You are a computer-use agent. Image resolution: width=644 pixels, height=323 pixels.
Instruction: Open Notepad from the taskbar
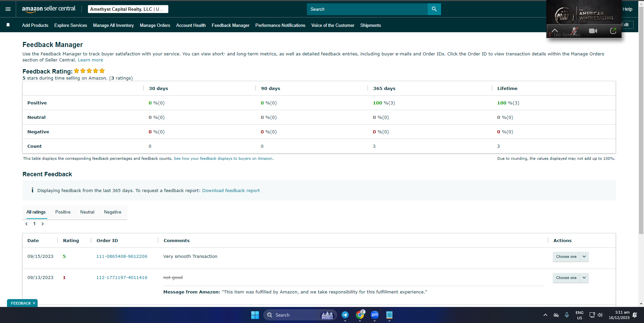(389, 315)
